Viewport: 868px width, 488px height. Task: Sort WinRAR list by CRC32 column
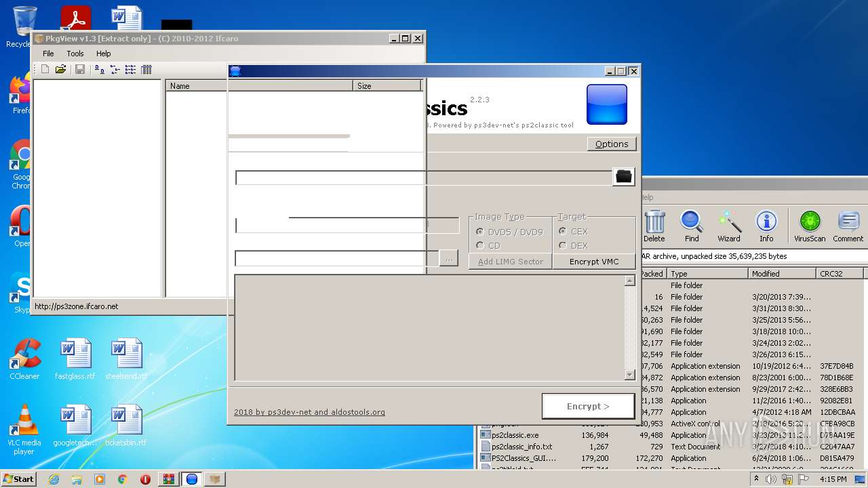pos(839,274)
